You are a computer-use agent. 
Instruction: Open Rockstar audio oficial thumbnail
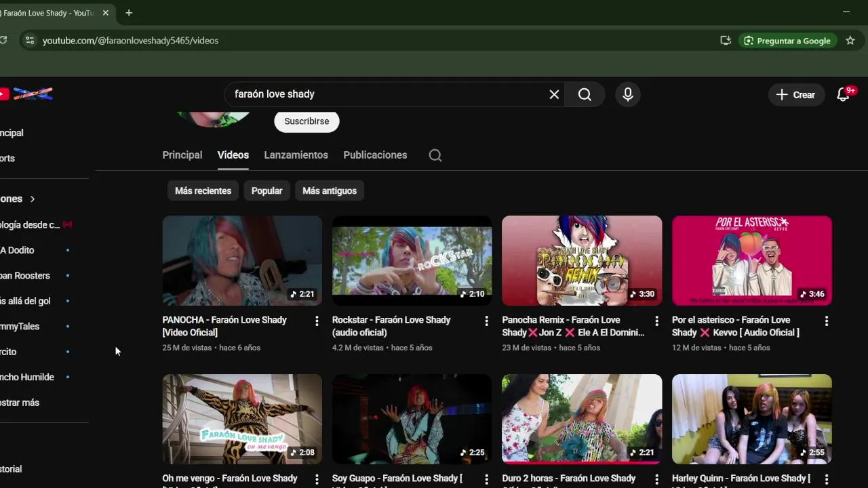click(x=412, y=261)
